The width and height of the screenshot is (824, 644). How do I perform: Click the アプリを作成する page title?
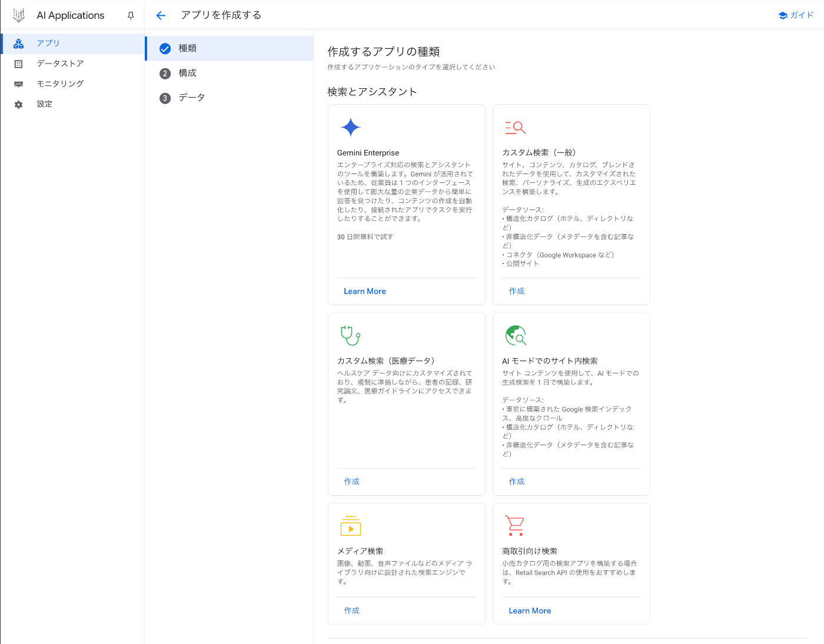point(221,15)
